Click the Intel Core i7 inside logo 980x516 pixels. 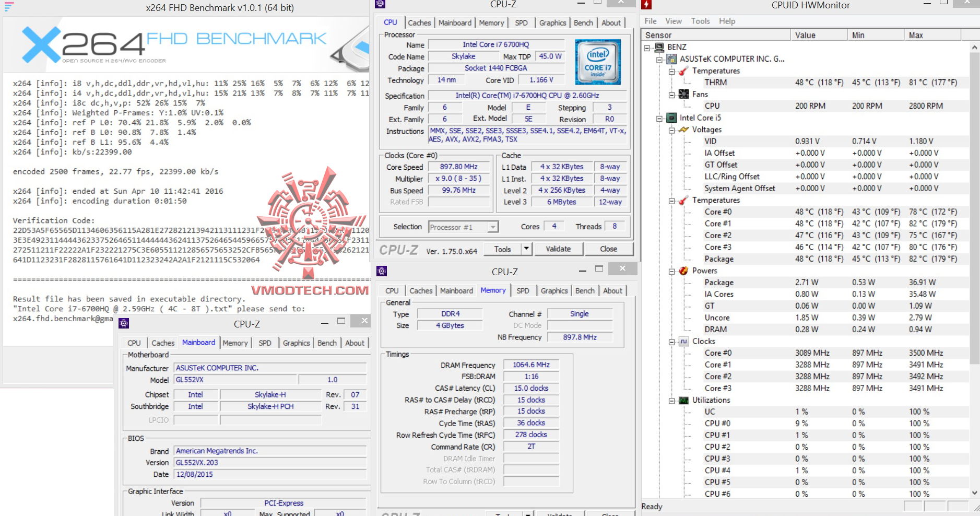(x=598, y=62)
